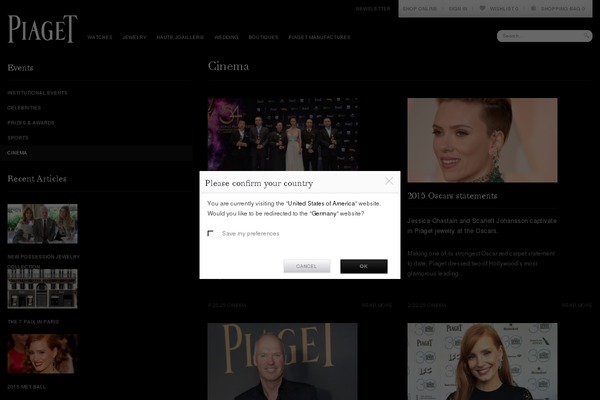Open the 2015 Oscars statements headline

452,196
